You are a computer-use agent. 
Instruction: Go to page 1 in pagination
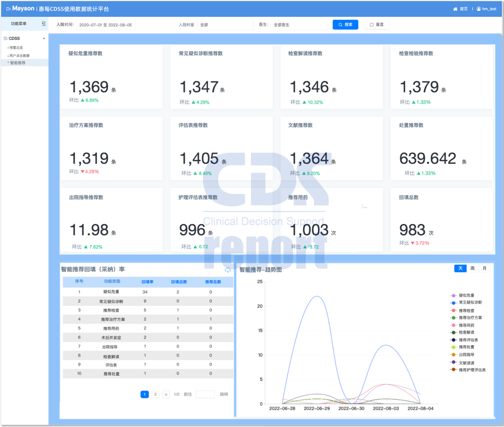(145, 394)
